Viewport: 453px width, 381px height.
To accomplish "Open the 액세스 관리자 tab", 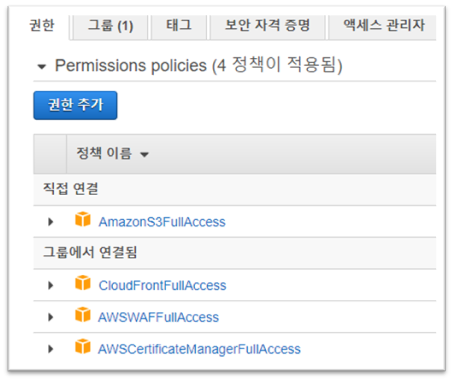I will (383, 27).
